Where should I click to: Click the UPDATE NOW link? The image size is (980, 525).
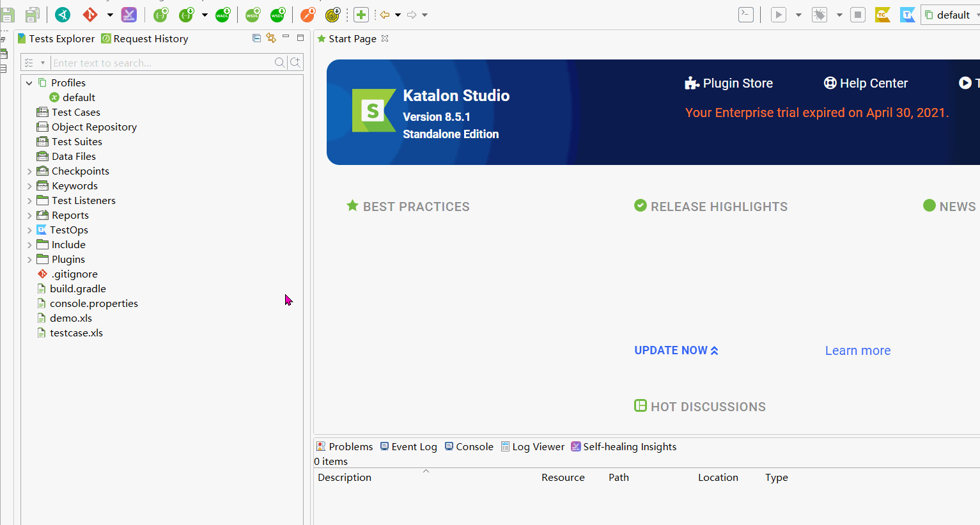[676, 350]
